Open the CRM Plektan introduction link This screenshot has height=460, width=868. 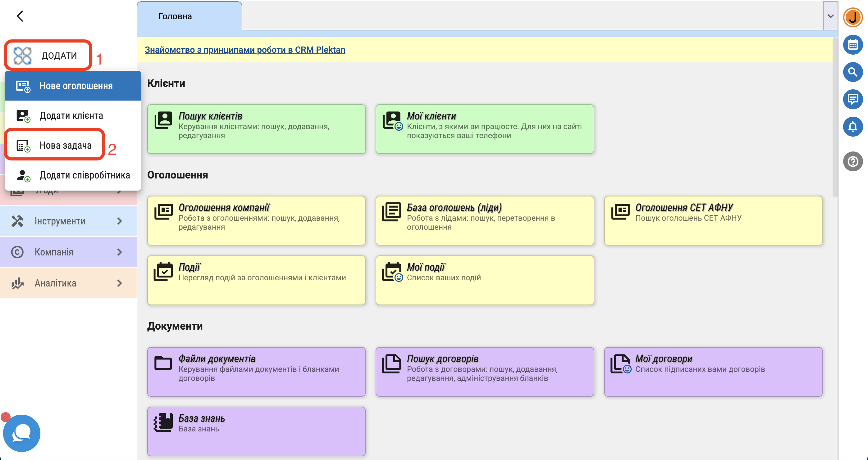click(244, 50)
